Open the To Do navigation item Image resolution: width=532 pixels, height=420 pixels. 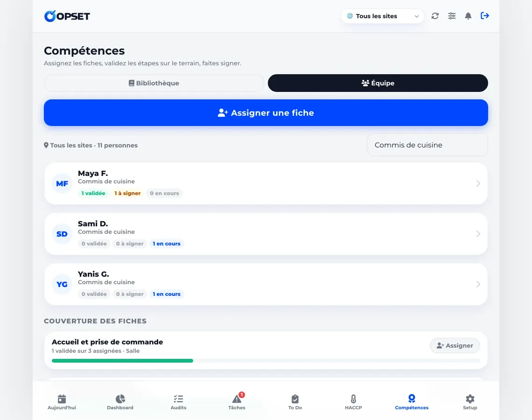[x=295, y=402]
